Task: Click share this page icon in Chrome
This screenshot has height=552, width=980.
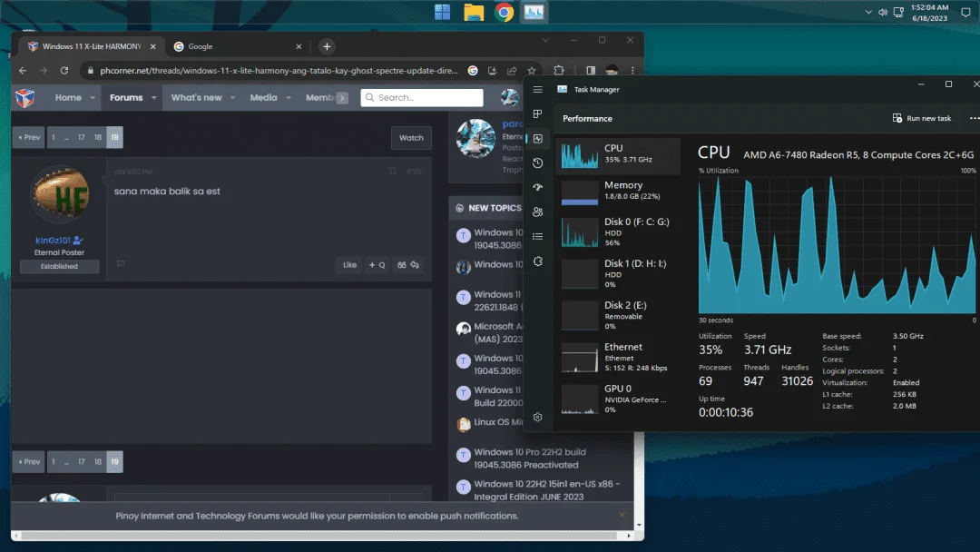Action: click(512, 71)
